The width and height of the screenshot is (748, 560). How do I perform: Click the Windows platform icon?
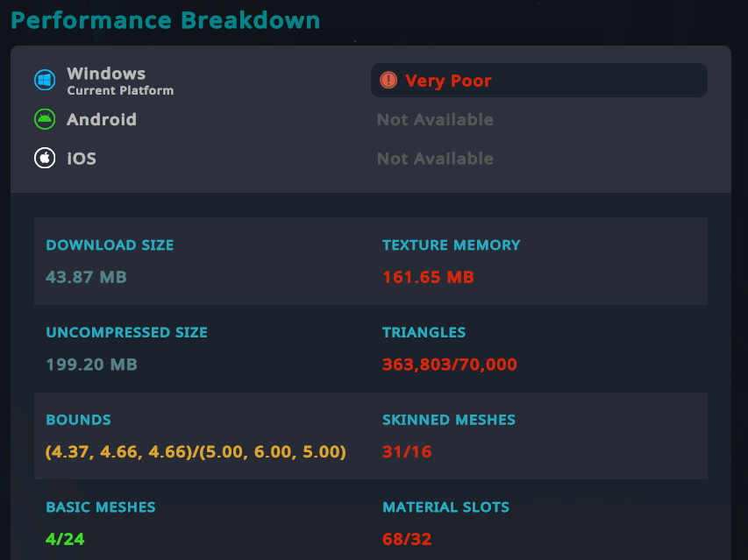(x=45, y=81)
